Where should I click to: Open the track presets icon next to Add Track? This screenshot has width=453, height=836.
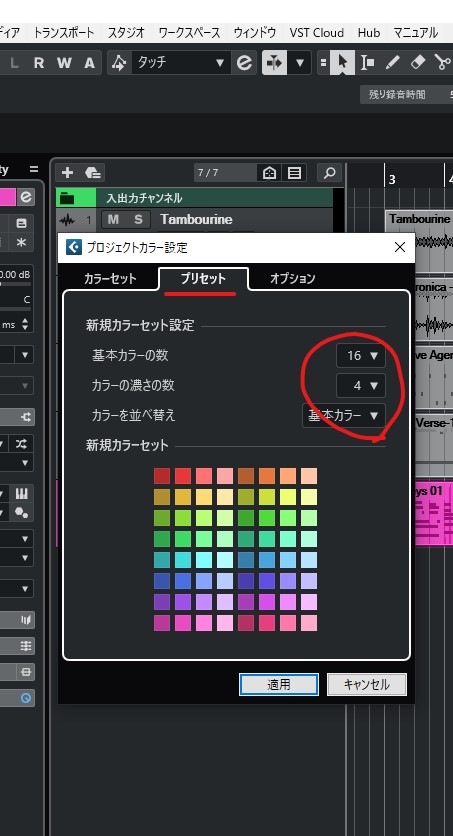[93, 173]
